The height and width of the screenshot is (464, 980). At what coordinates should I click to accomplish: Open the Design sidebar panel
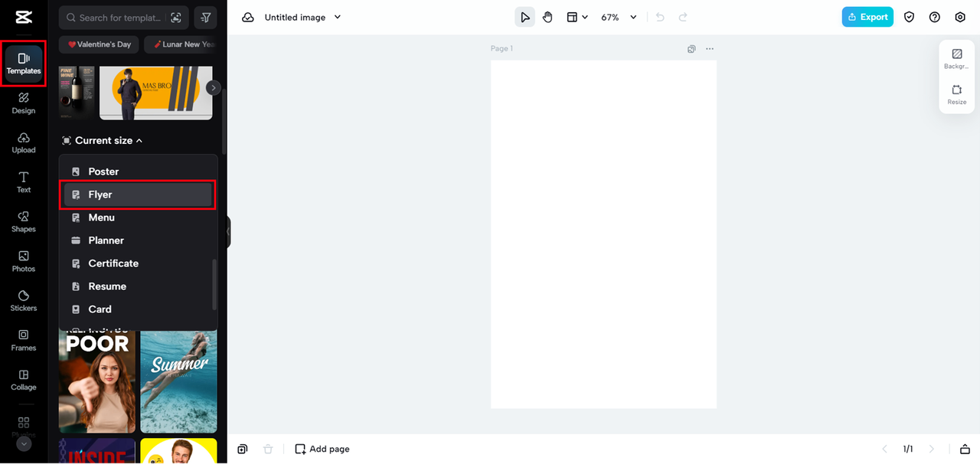pyautogui.click(x=24, y=103)
